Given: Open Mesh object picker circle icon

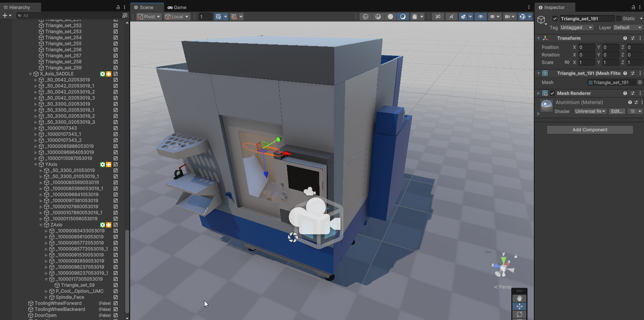Looking at the screenshot, I should [639, 82].
